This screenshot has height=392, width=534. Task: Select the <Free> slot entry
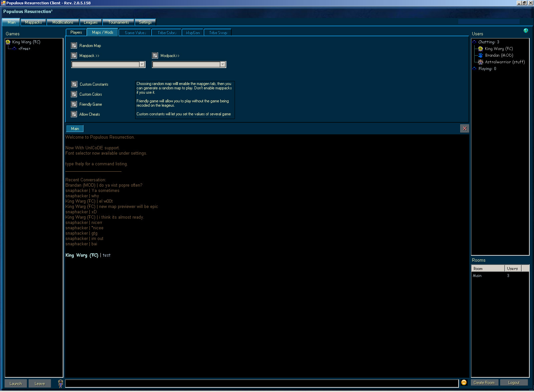pyautogui.click(x=24, y=49)
